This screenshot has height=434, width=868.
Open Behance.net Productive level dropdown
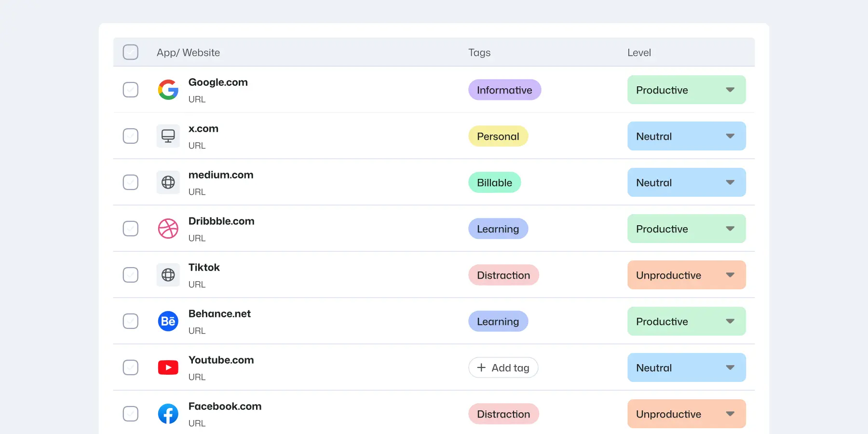[687, 321]
